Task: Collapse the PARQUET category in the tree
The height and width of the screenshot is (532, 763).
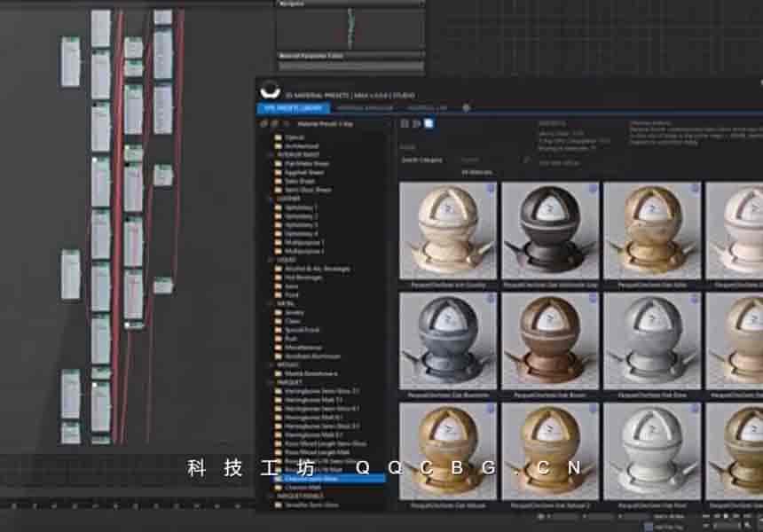Action: click(x=270, y=381)
